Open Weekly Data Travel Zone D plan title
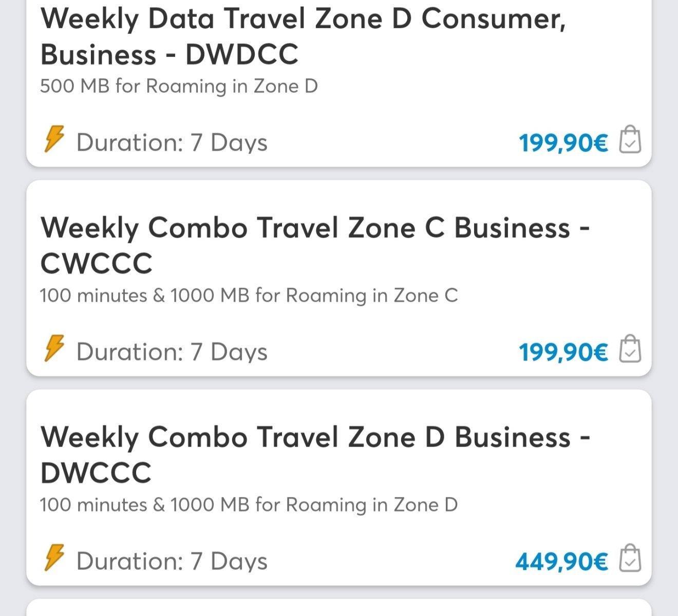This screenshot has height=616, width=678. 303,21
